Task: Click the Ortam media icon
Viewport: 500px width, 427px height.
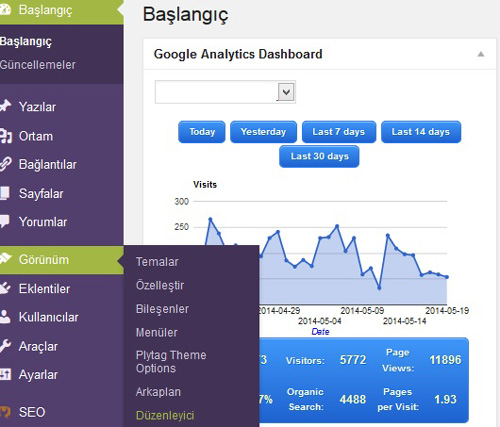Action: (x=6, y=136)
